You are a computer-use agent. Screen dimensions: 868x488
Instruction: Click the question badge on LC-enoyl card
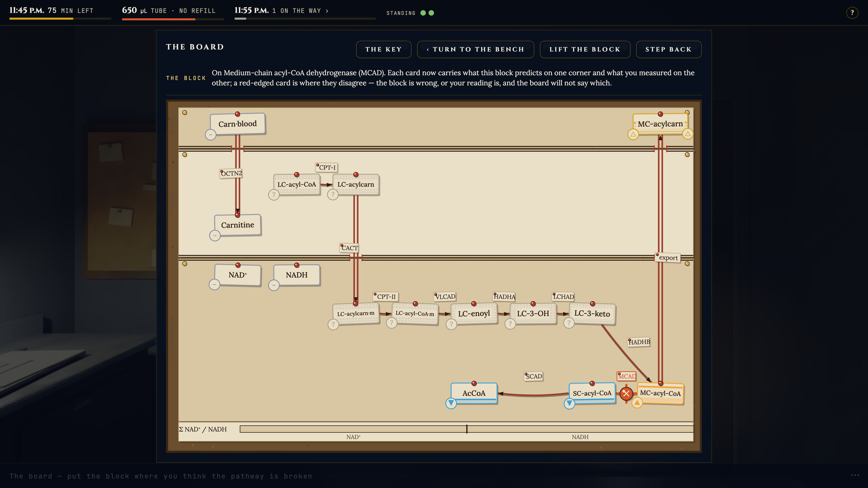[451, 324]
